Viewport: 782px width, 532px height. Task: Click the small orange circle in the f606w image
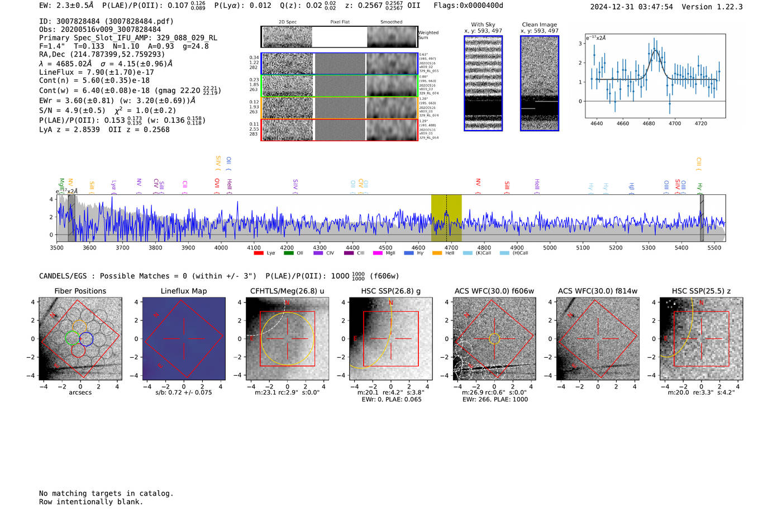pos(494,338)
